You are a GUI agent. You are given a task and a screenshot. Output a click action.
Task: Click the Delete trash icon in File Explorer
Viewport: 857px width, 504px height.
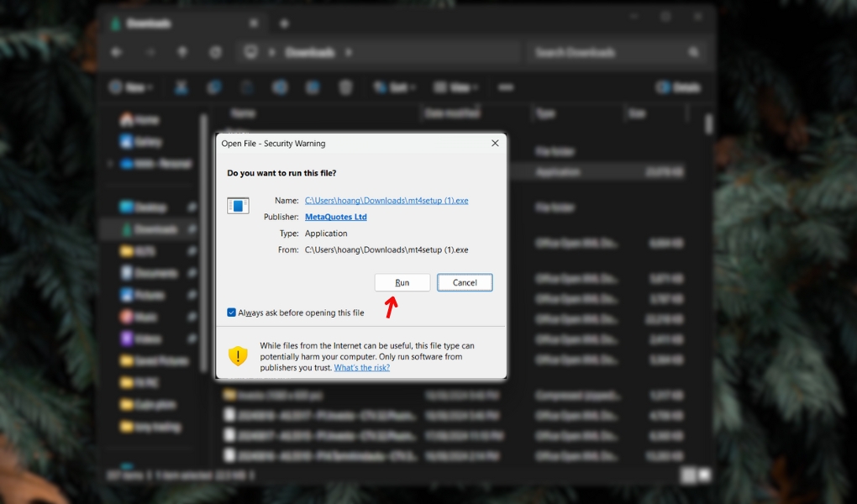[345, 87]
